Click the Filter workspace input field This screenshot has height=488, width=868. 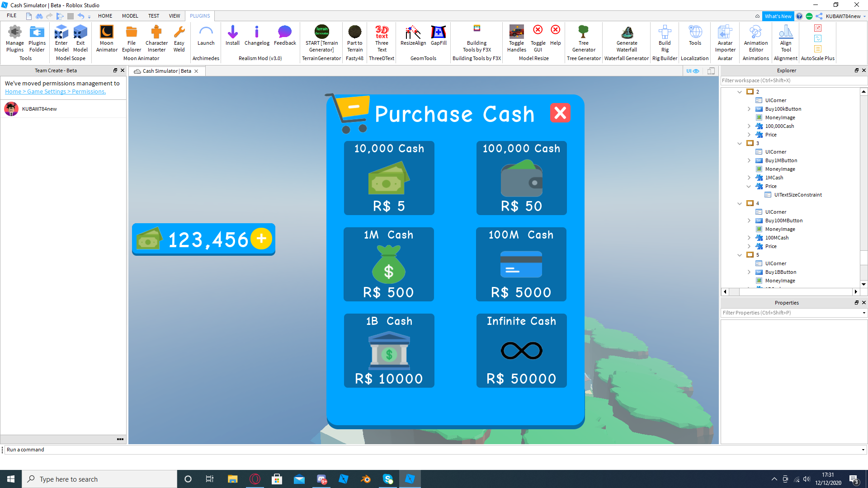point(794,80)
